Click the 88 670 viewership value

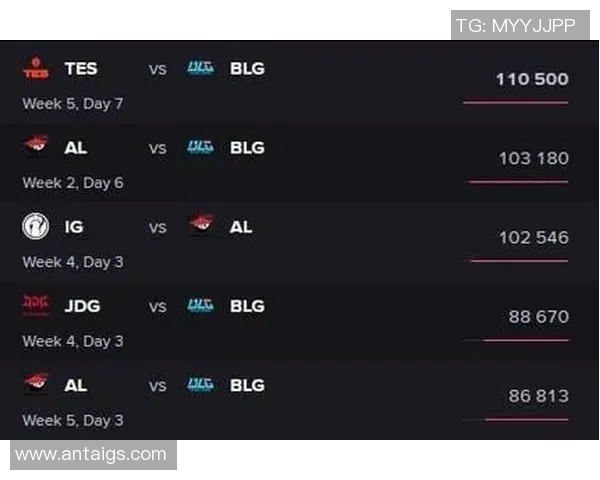(x=538, y=317)
